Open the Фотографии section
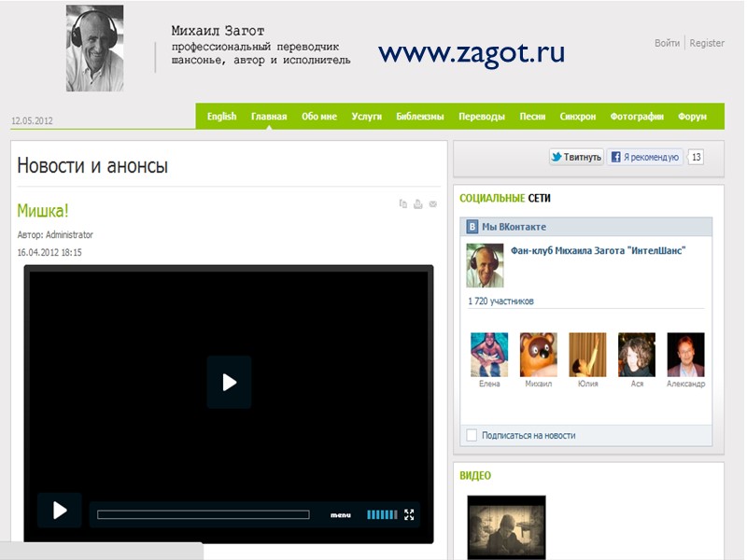747x560 pixels. pos(636,116)
